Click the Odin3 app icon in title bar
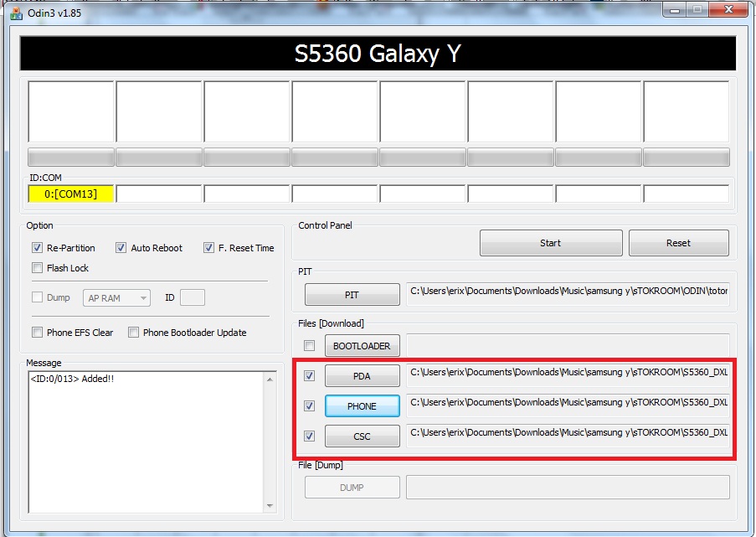Viewport: 756px width, 537px height. click(x=17, y=13)
